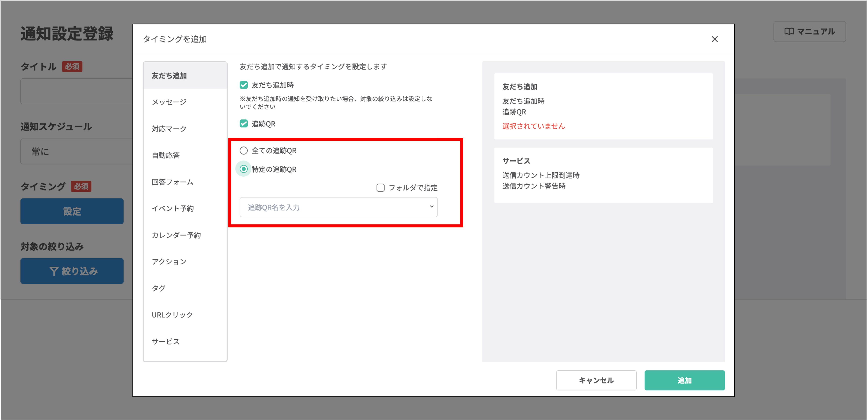Switch to the イベント予約 tab
The width and height of the screenshot is (868, 420).
[x=185, y=208]
